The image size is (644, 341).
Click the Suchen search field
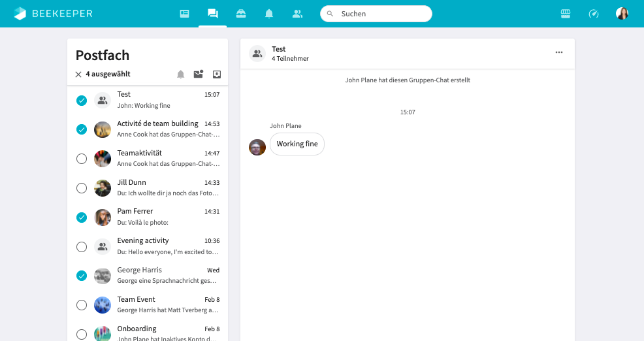[376, 14]
